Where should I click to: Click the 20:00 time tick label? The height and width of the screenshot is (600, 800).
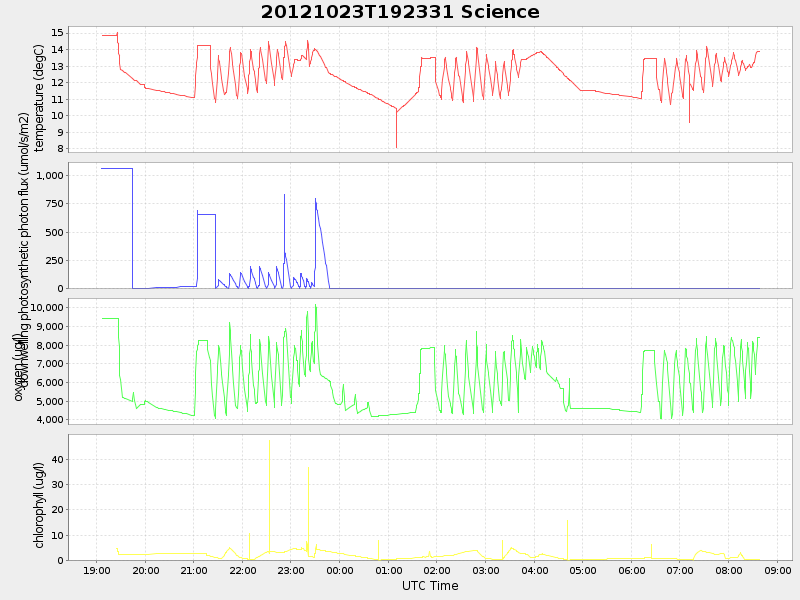(145, 570)
